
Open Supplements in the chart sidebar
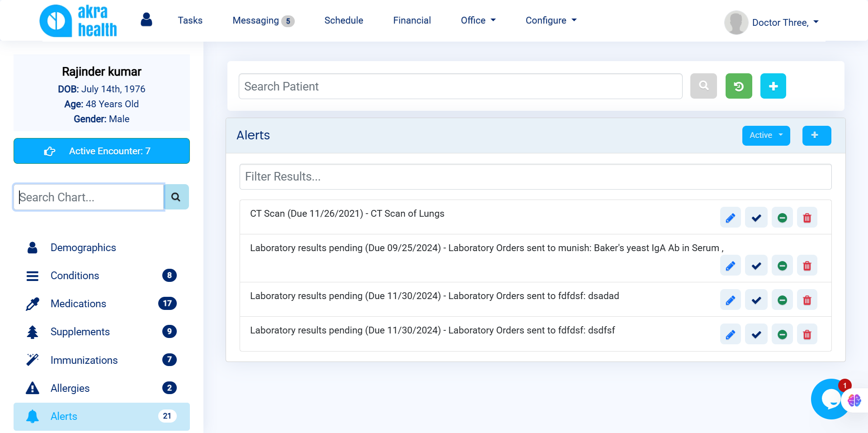point(102,332)
